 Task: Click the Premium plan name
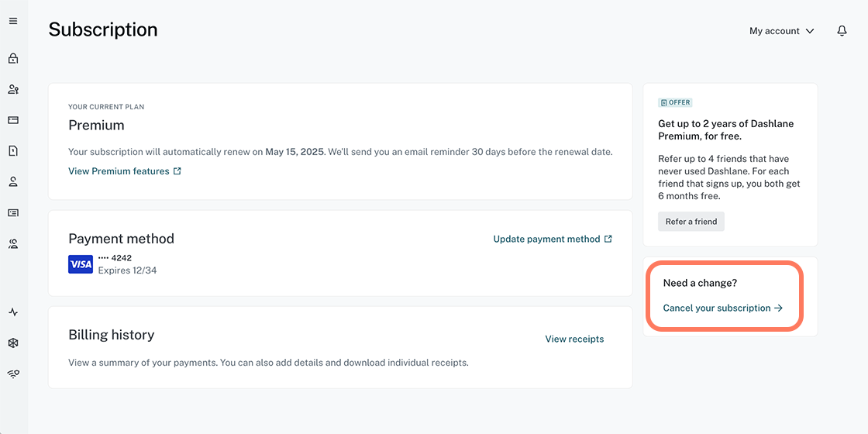96,125
